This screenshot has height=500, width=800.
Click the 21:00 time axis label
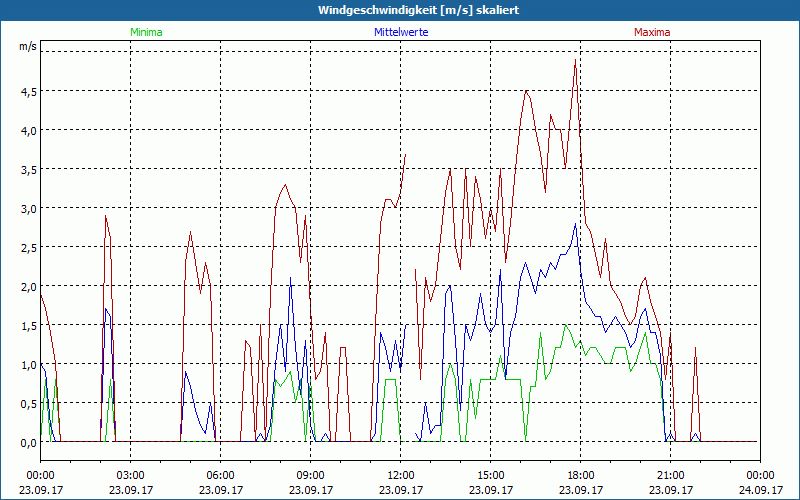[670, 476]
